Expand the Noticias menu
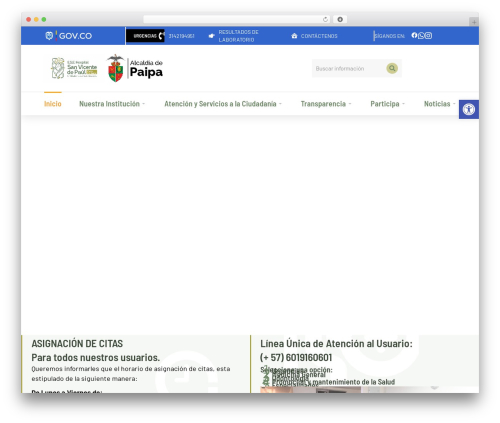The height and width of the screenshot is (423, 500). (439, 104)
